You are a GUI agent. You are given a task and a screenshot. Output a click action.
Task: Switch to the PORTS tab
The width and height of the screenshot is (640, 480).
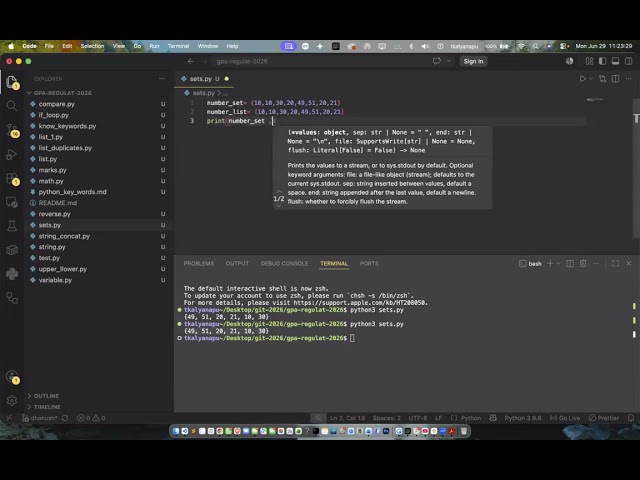pos(369,264)
